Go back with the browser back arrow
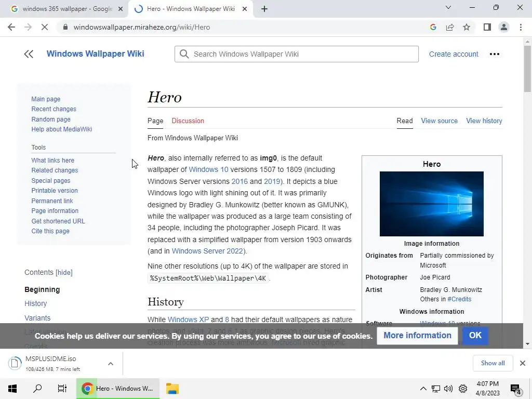Viewport: 532px width, 399px height. (x=11, y=27)
